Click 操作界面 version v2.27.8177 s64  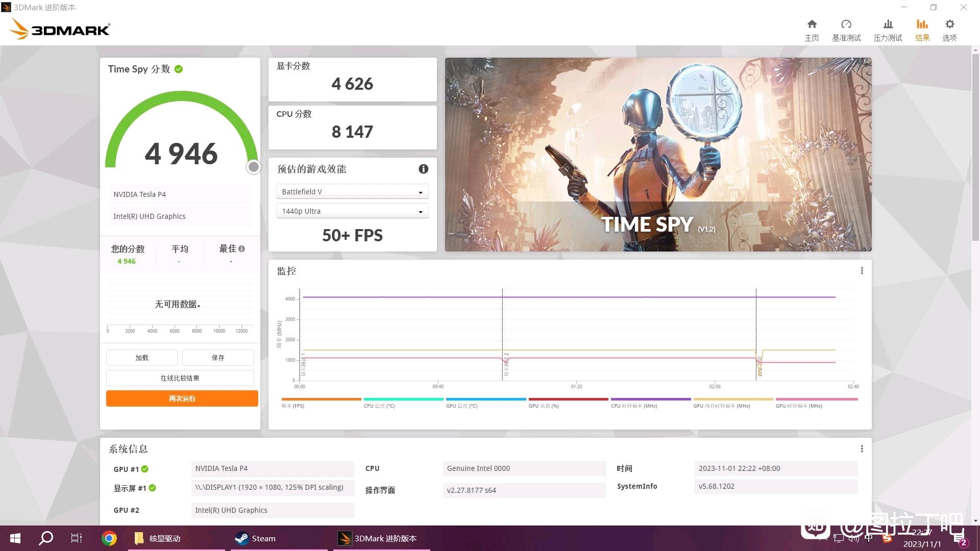524,490
